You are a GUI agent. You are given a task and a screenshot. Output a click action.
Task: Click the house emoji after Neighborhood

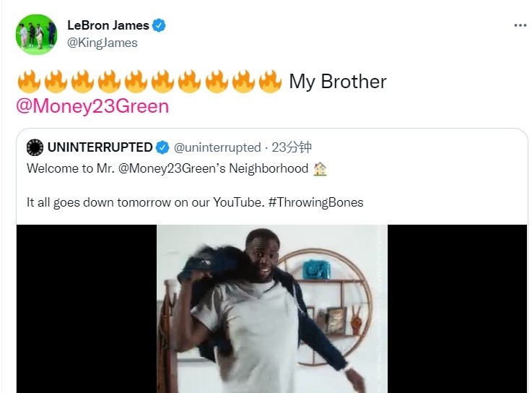[x=320, y=169]
